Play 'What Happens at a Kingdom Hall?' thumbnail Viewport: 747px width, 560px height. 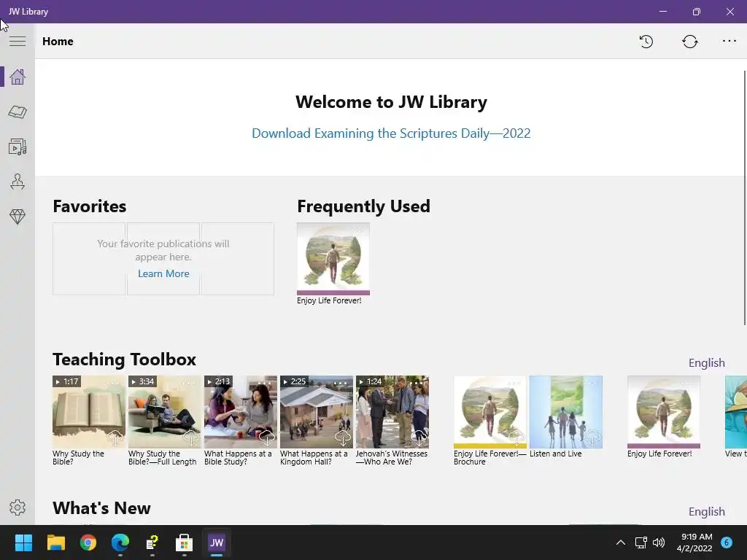317,412
